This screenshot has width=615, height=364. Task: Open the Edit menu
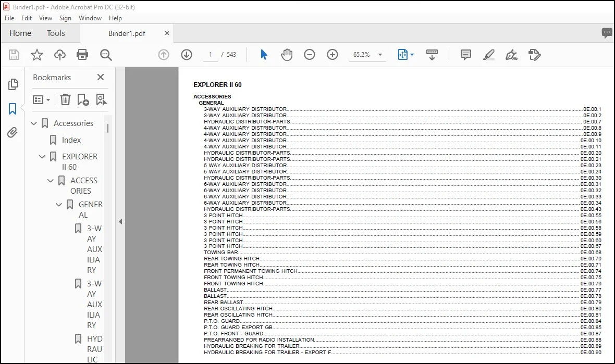[26, 18]
